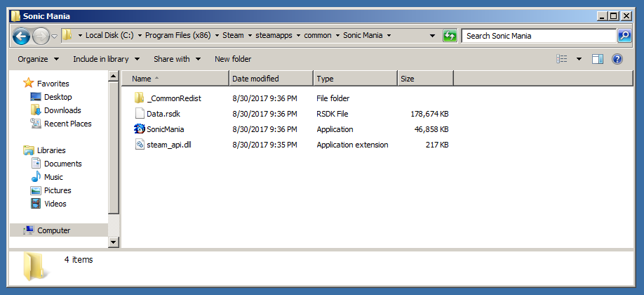The width and height of the screenshot is (644, 295).
Task: Open the previous locations dropdown in the address bar
Action: pos(432,36)
